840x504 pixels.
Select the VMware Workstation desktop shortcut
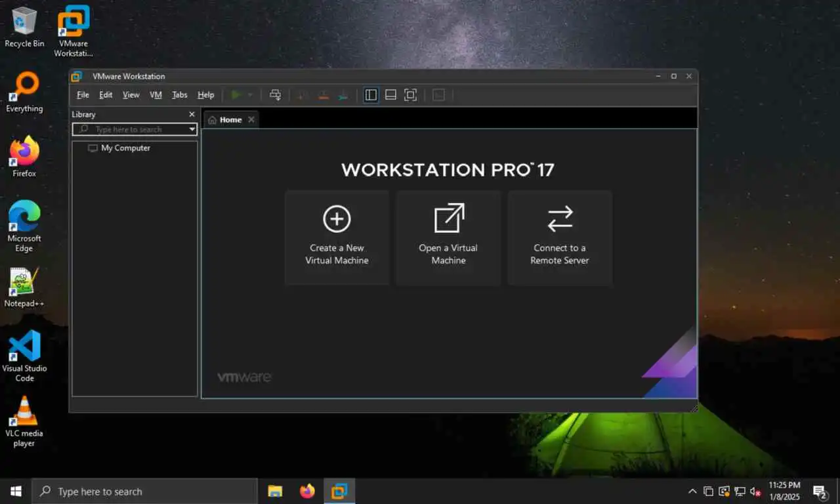point(73,31)
